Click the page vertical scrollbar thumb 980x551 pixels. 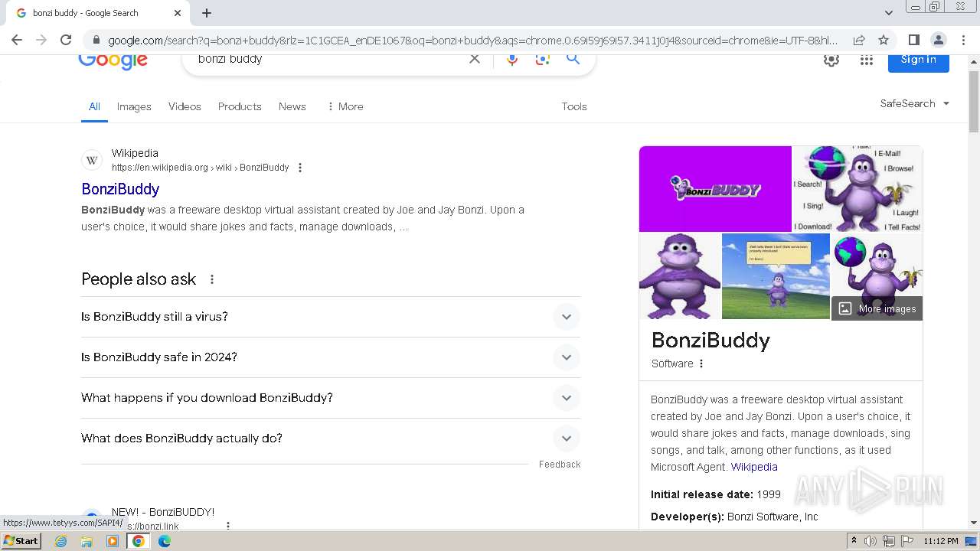click(x=974, y=102)
